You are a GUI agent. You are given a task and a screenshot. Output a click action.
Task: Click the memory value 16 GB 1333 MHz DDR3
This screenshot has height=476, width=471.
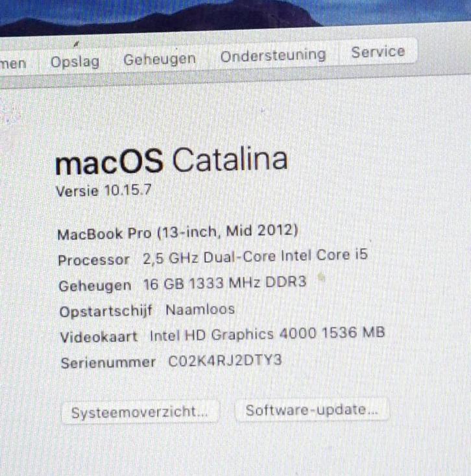224,283
